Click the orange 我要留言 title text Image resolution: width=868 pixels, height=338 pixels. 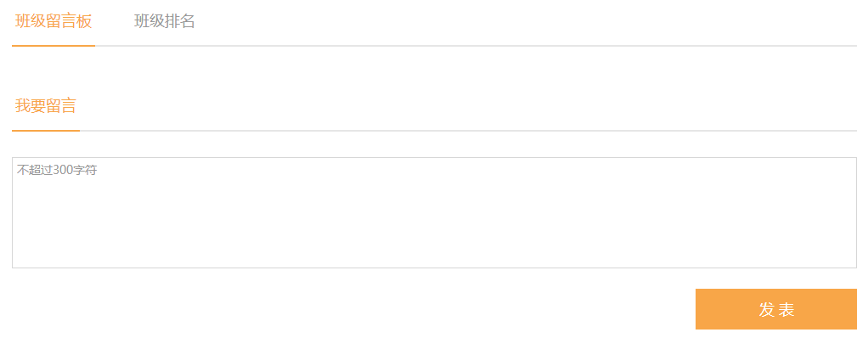[x=45, y=105]
